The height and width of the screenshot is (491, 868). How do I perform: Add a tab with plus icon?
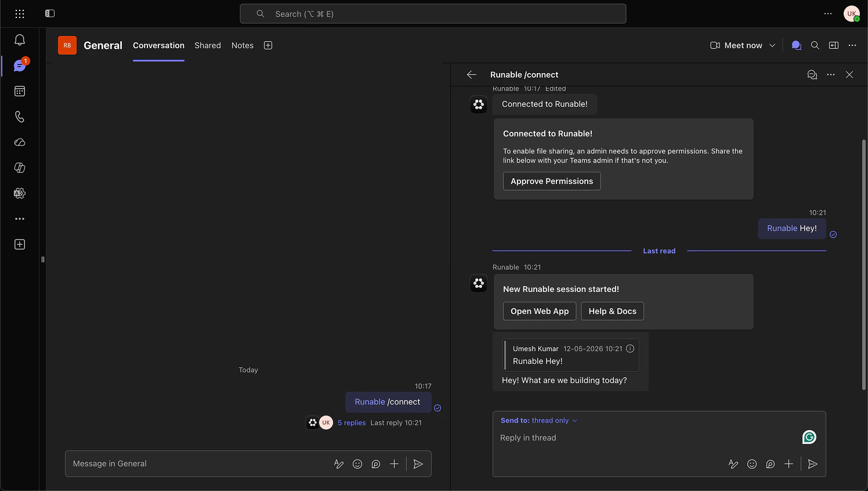pos(268,45)
